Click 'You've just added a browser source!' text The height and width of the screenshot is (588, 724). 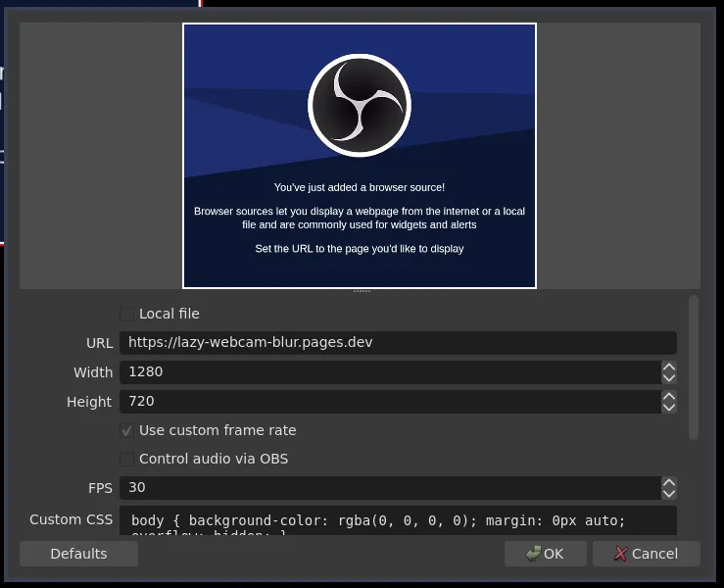(x=360, y=187)
